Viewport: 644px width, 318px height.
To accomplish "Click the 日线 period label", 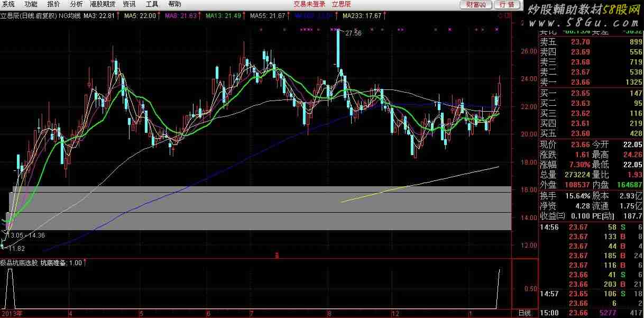I will pos(523,313).
